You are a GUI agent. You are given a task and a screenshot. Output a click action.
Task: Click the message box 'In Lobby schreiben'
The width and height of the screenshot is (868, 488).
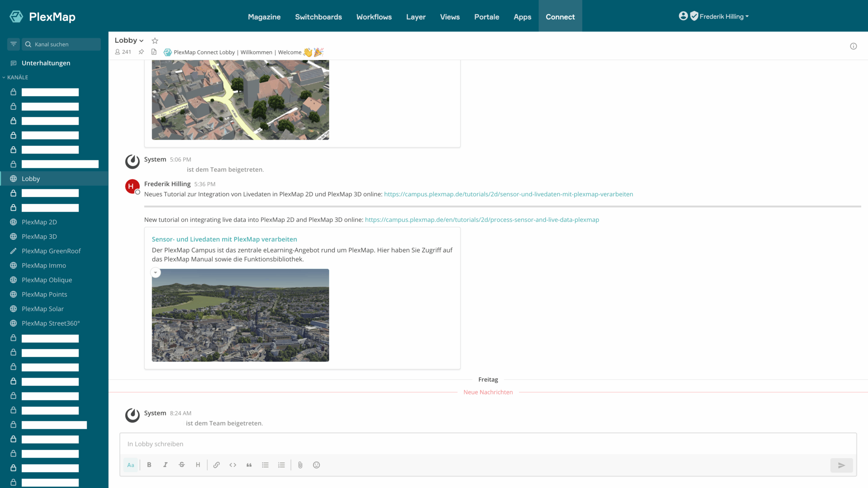(488, 444)
